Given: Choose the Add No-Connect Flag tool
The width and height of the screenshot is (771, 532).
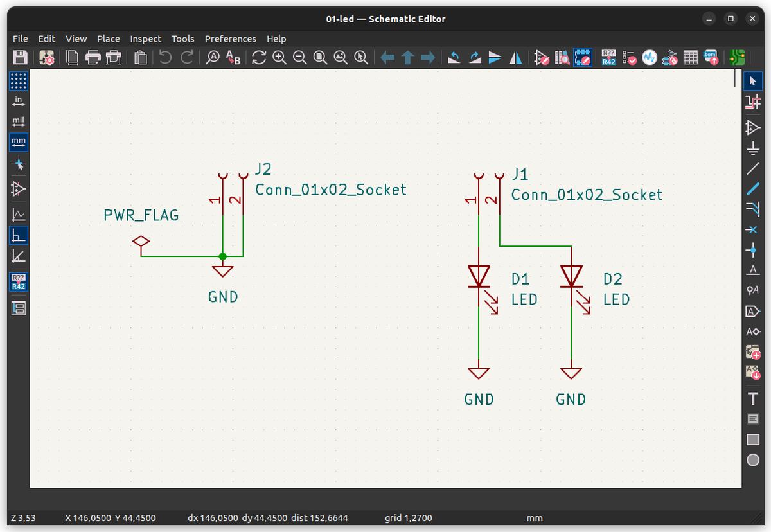Looking at the screenshot, I should [753, 229].
